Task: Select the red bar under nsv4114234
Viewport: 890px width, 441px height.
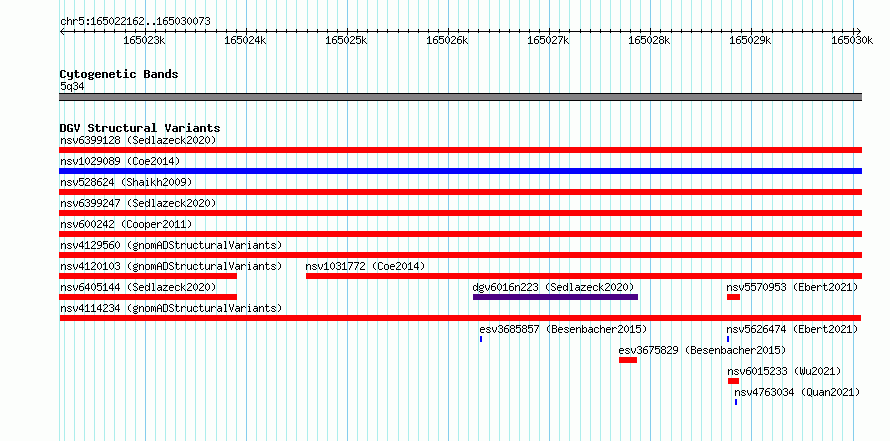Action: (x=460, y=318)
